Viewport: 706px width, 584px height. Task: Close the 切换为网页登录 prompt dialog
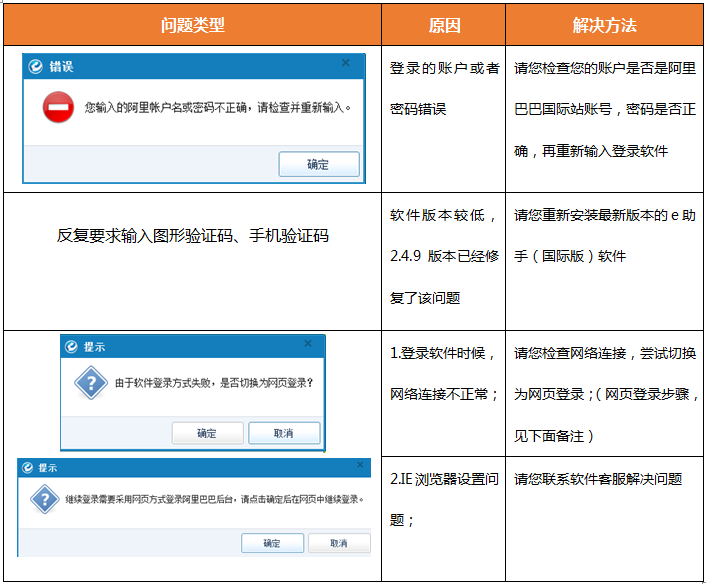(x=308, y=343)
